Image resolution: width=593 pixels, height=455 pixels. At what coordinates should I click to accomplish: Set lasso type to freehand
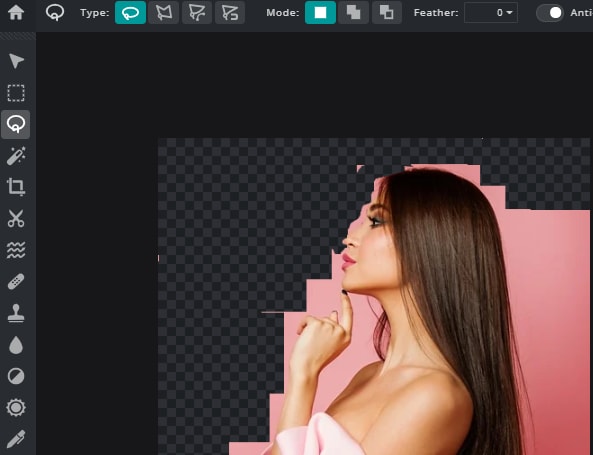point(130,13)
